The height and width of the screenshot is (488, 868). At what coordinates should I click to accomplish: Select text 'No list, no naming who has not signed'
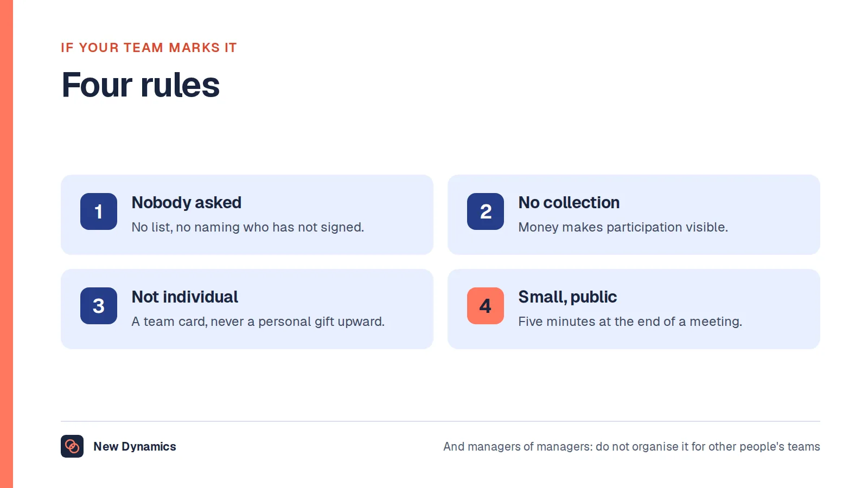pyautogui.click(x=248, y=227)
